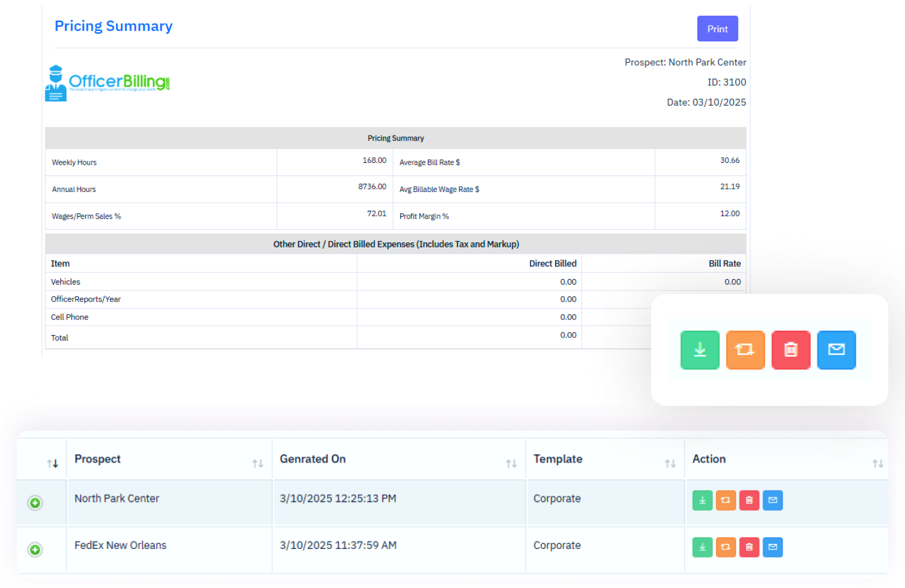Email the FedEx New Orleans report
The image size is (905, 588).
coord(773,547)
